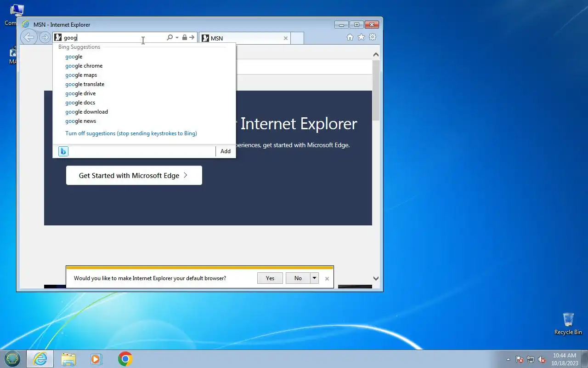This screenshot has height=368, width=588.
Task: Click the Forward navigation arrow
Action: tap(45, 37)
